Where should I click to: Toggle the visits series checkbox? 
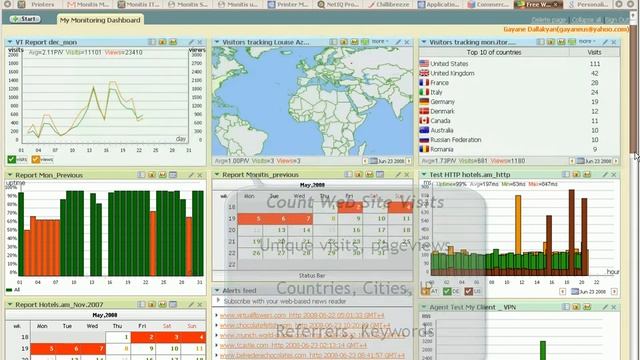(12, 159)
